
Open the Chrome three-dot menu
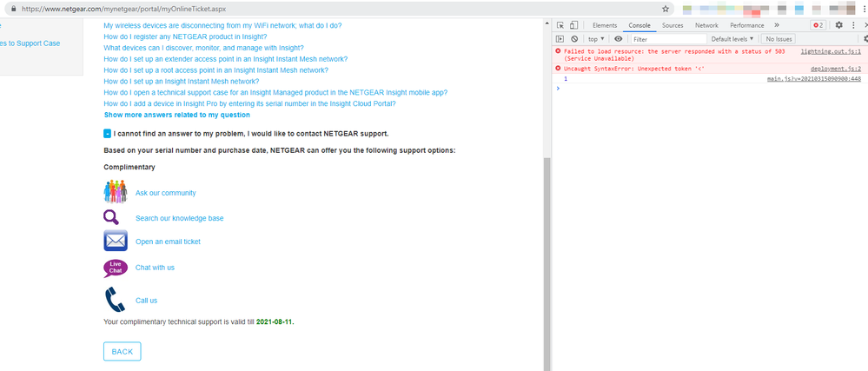865,9
